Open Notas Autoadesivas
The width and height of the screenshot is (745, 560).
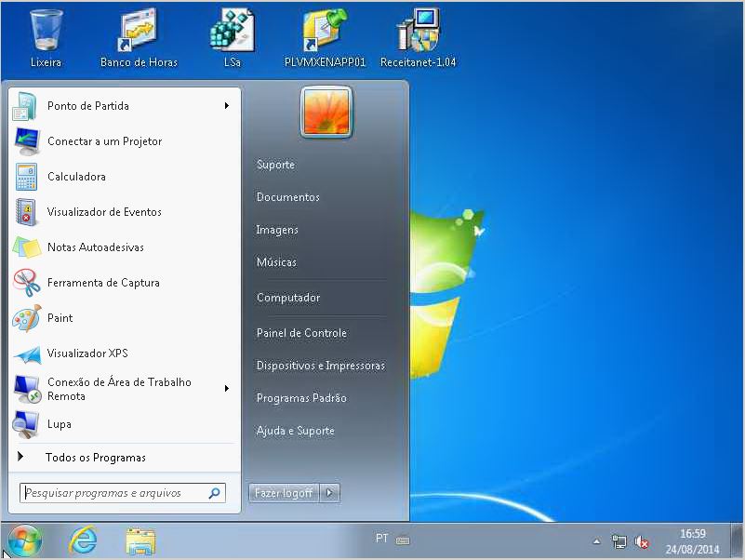[95, 247]
